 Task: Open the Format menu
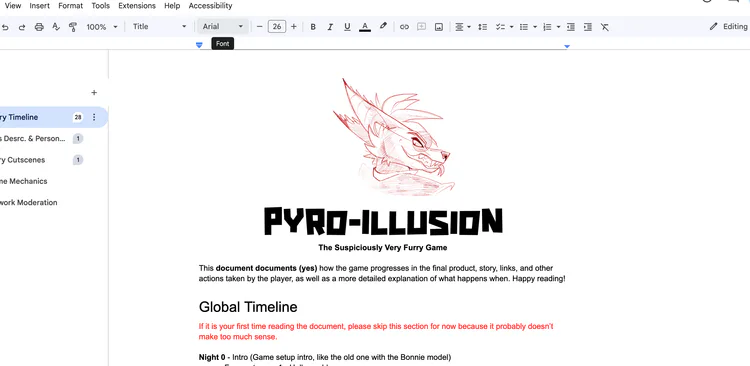coord(70,6)
